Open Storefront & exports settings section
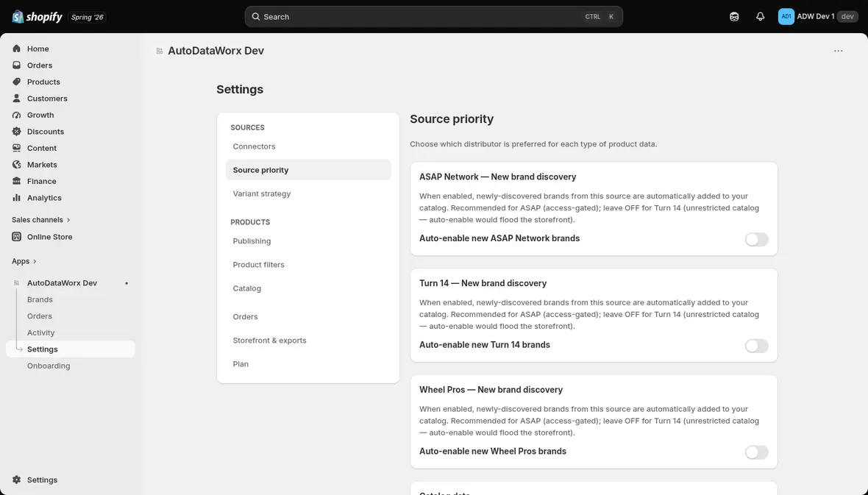The image size is (868, 495). point(308,341)
